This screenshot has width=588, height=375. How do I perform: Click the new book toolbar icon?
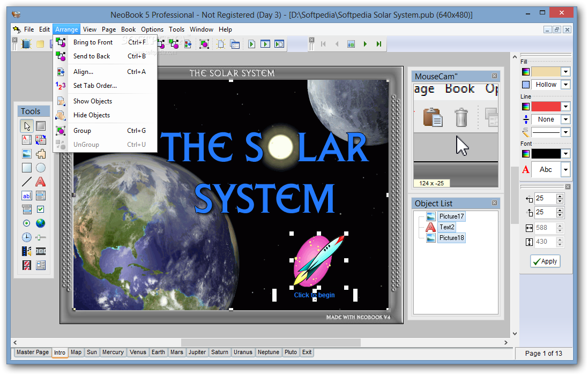(26, 44)
